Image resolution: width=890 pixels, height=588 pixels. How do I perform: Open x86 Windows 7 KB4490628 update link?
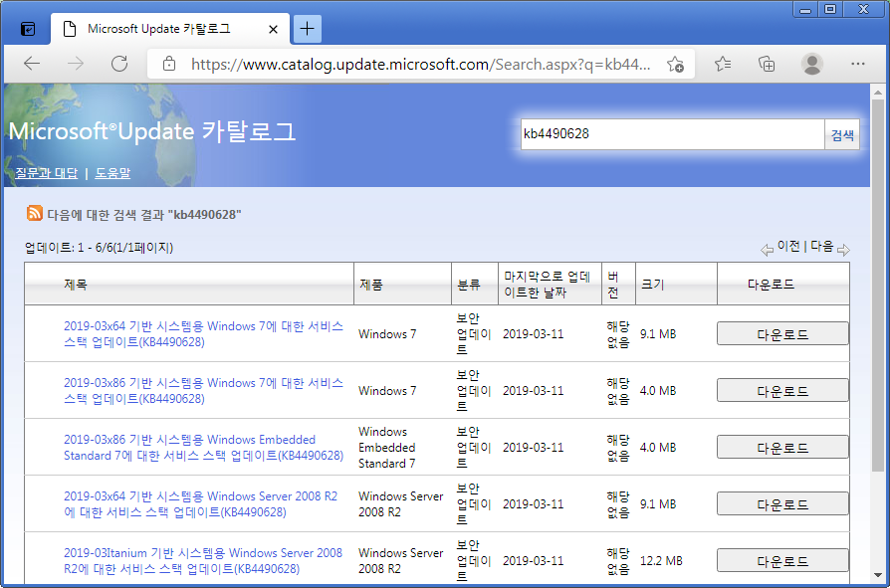tap(203, 391)
